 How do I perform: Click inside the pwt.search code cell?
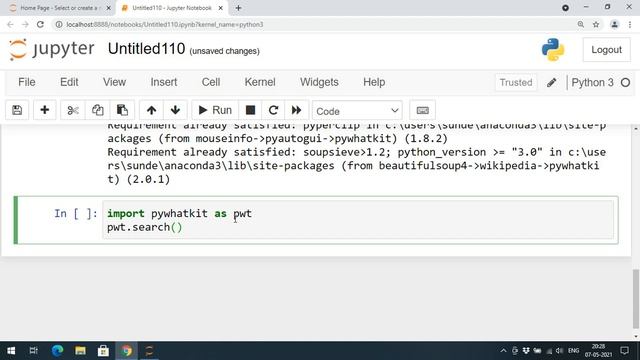(358, 220)
